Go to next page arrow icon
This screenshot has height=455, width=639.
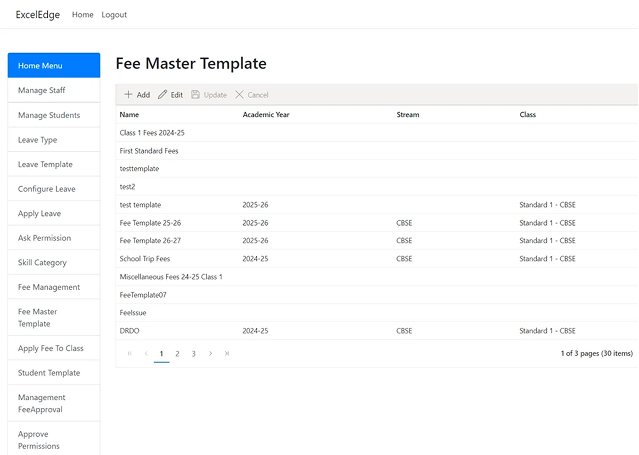click(210, 353)
